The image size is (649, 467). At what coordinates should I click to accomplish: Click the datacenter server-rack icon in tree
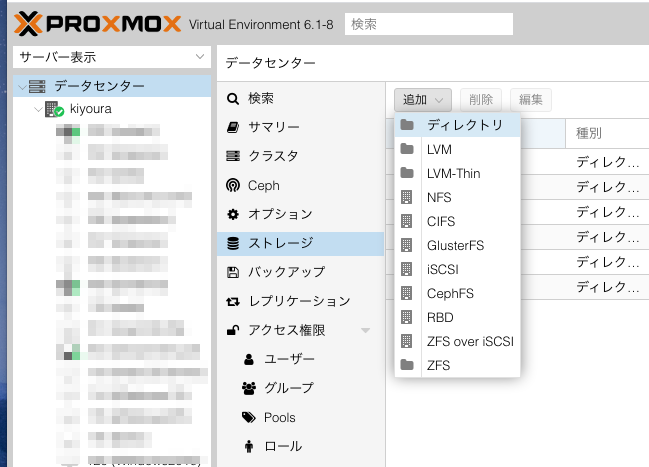37,86
